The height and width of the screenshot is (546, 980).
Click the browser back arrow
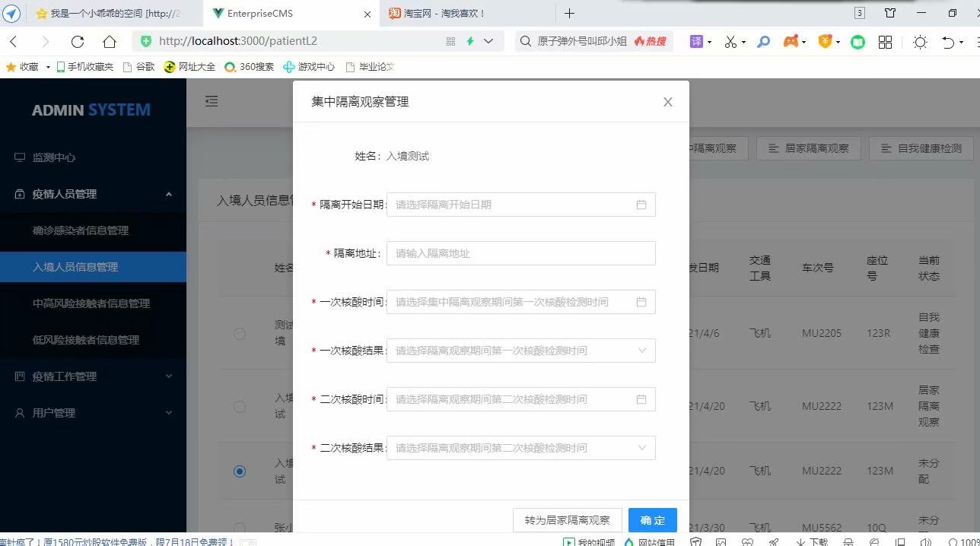point(14,42)
